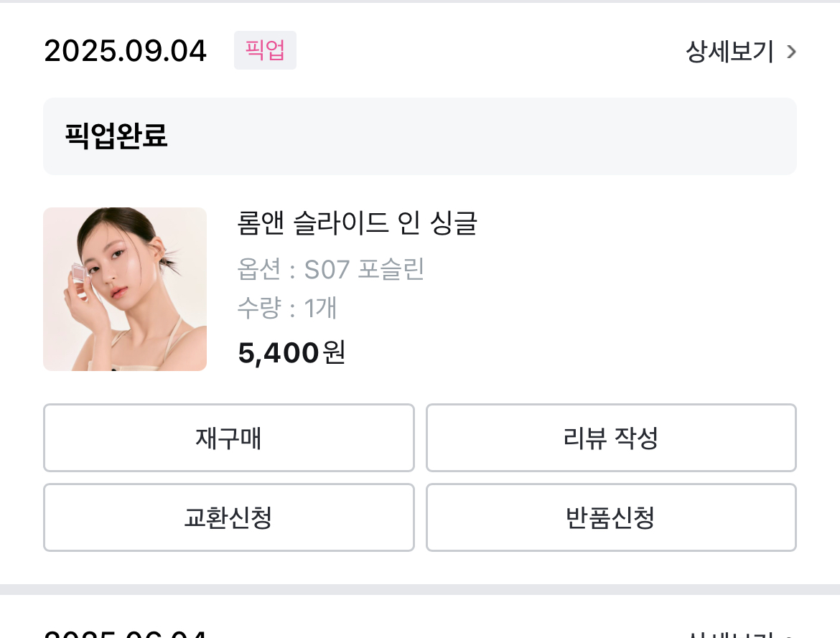Request a return with 반품신청
840x638 pixels.
[x=611, y=517]
